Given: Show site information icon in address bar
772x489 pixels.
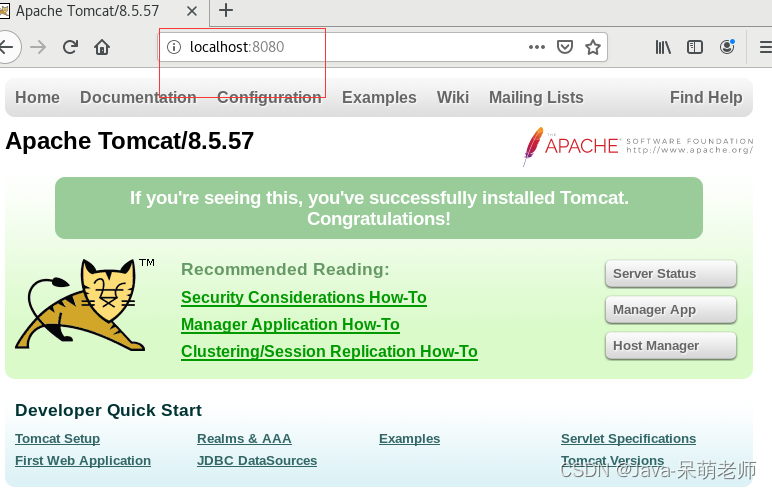Looking at the screenshot, I should tap(174, 47).
